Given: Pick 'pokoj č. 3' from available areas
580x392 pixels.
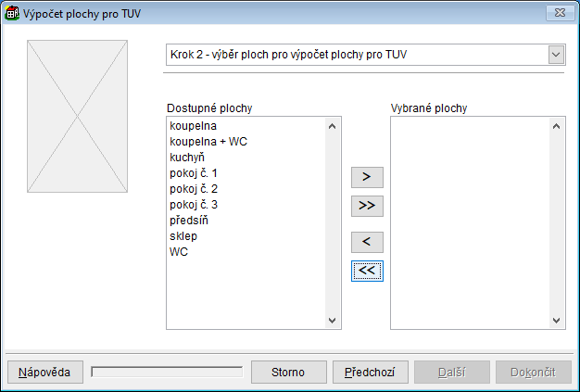Looking at the screenshot, I should 194,204.
